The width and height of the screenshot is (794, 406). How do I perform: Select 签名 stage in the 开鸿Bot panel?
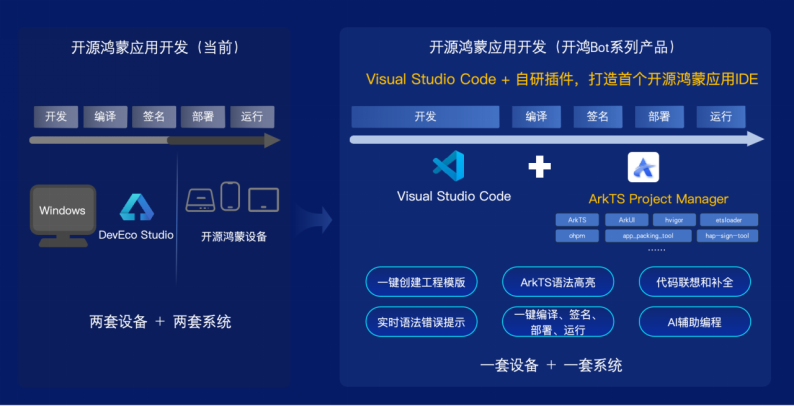(x=598, y=117)
